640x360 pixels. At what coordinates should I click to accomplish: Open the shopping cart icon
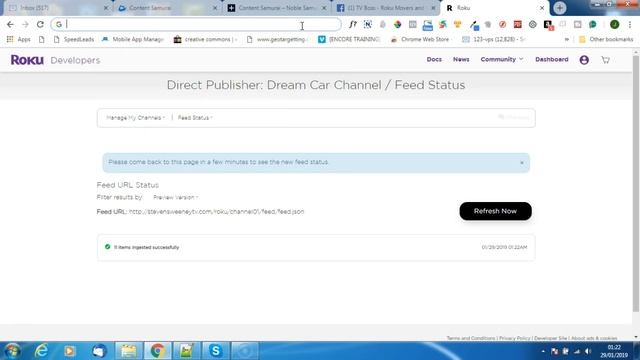(x=606, y=60)
